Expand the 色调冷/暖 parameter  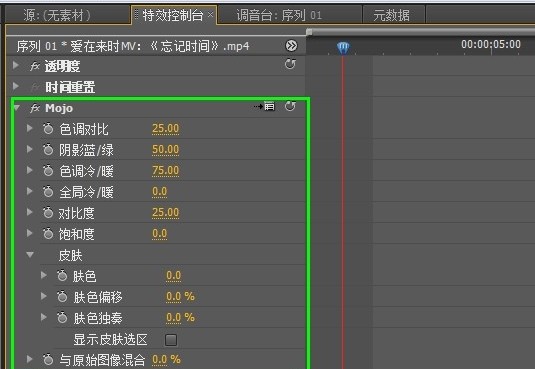[30, 170]
